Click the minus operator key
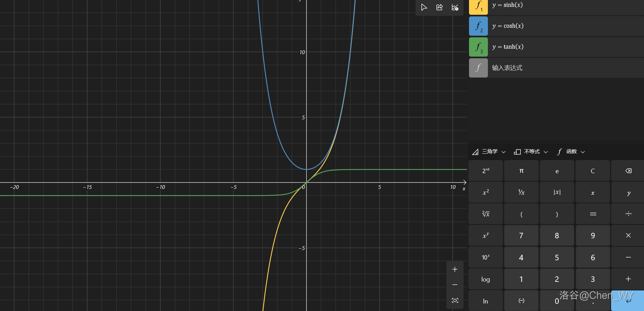Screen dimensions: 644x311 628,257
